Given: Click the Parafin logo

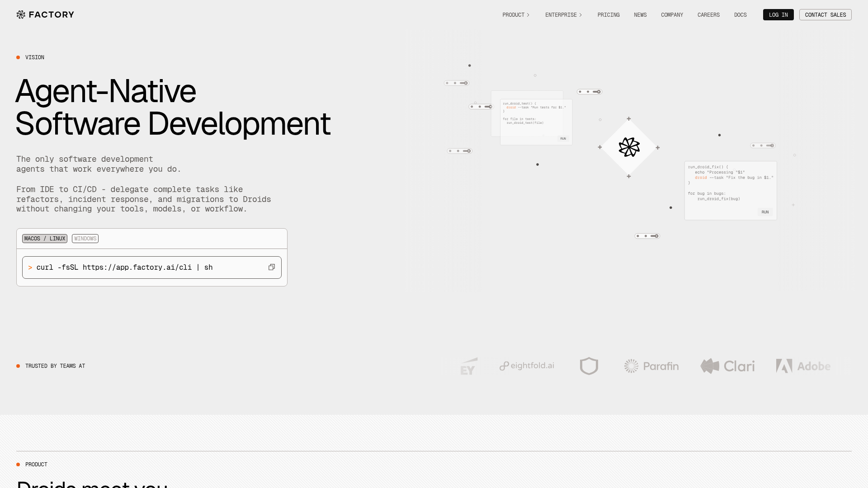Looking at the screenshot, I should pyautogui.click(x=651, y=366).
